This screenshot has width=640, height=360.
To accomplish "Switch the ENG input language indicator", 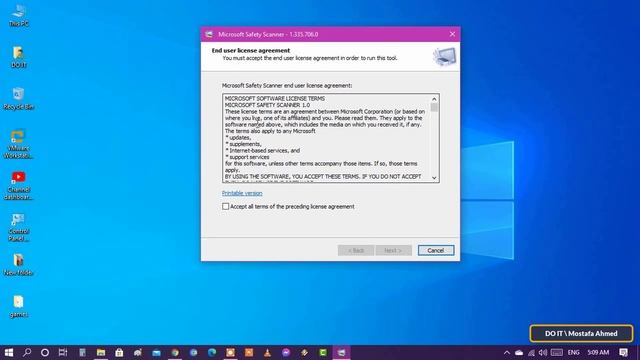I will (573, 353).
